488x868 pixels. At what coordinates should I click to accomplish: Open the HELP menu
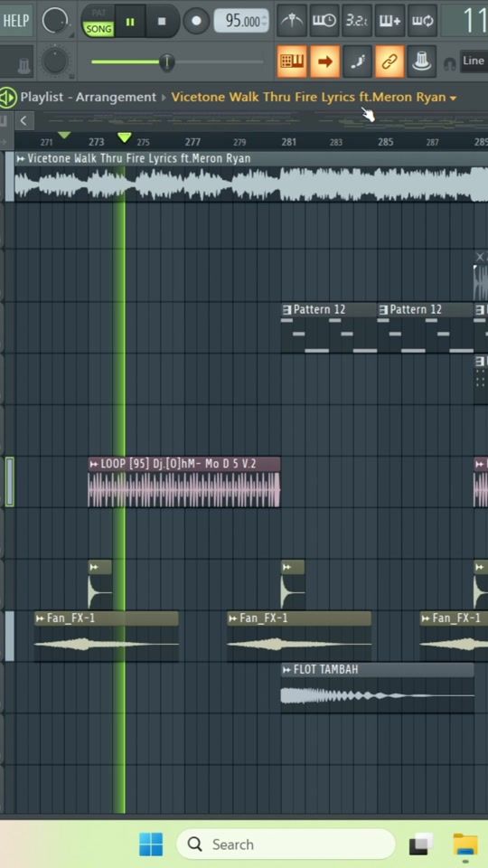[x=15, y=21]
